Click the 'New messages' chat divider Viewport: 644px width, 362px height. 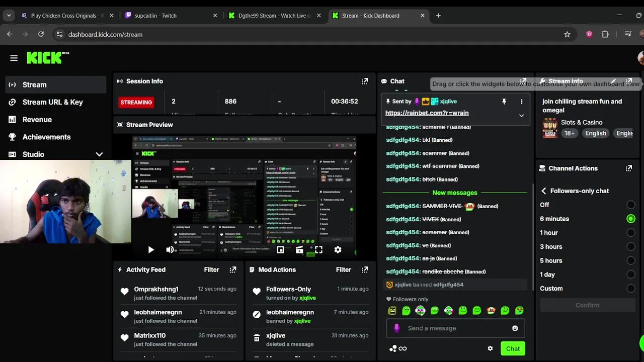pyautogui.click(x=455, y=193)
